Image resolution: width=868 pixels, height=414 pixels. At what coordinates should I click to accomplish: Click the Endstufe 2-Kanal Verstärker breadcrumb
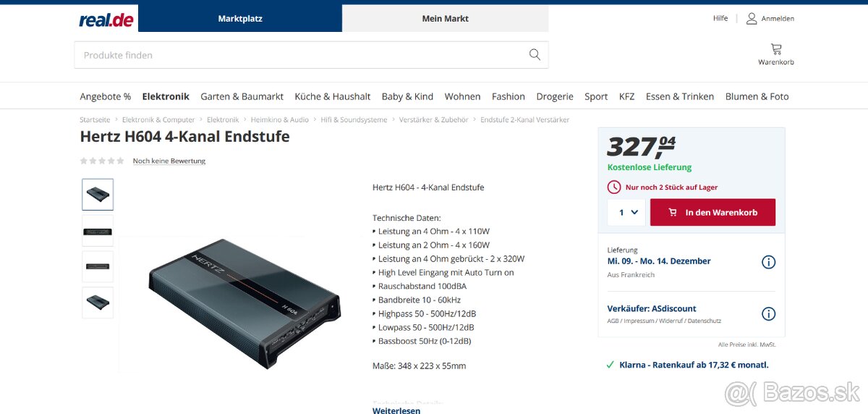(525, 119)
